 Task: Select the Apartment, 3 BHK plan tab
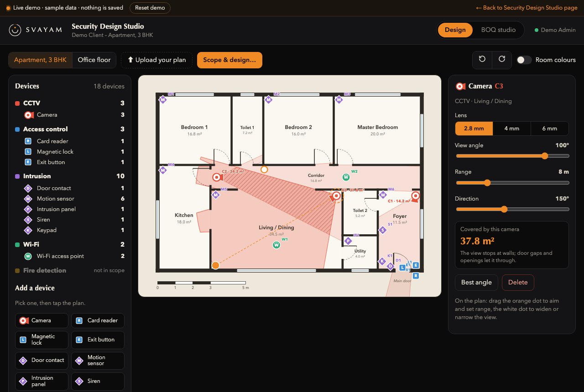point(40,60)
